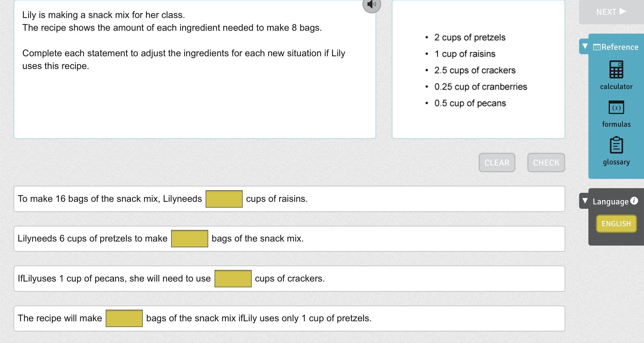The image size is (644, 343).
Task: Select the bags for 1 cup pretzels box
Action: [x=124, y=318]
